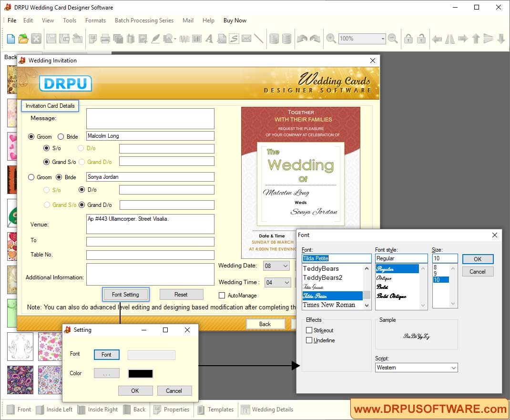Select the text 'A' tool icon

[x=209, y=39]
